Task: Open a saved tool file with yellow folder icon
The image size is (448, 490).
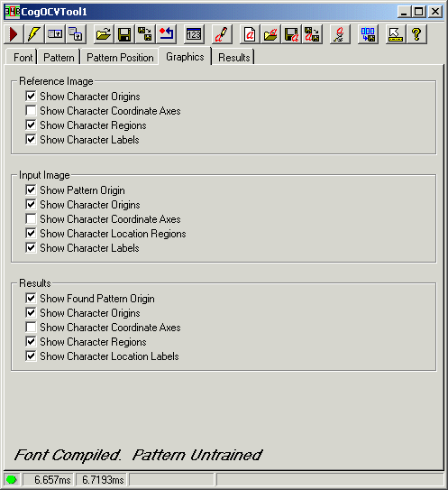Action: coord(104,34)
